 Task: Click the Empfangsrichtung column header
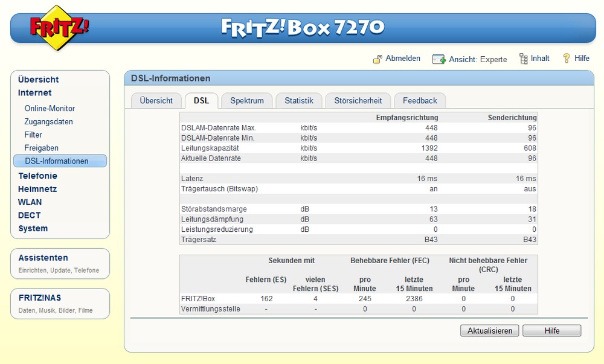407,117
